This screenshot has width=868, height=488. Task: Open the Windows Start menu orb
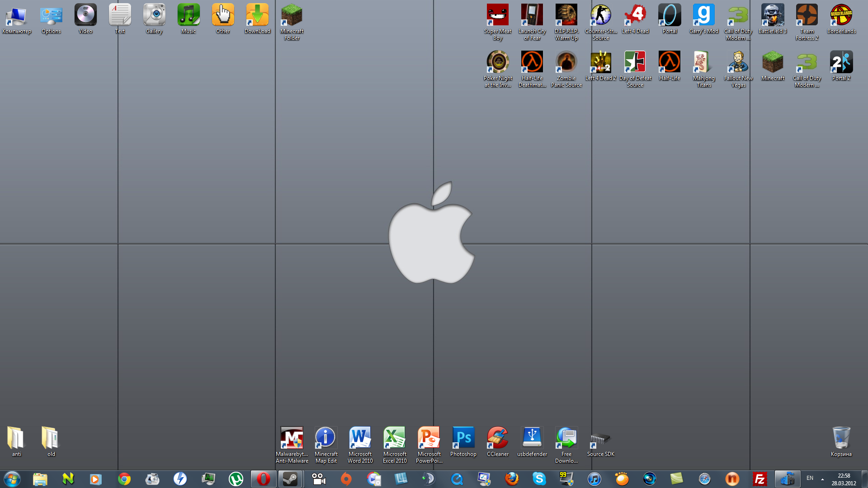(x=12, y=479)
